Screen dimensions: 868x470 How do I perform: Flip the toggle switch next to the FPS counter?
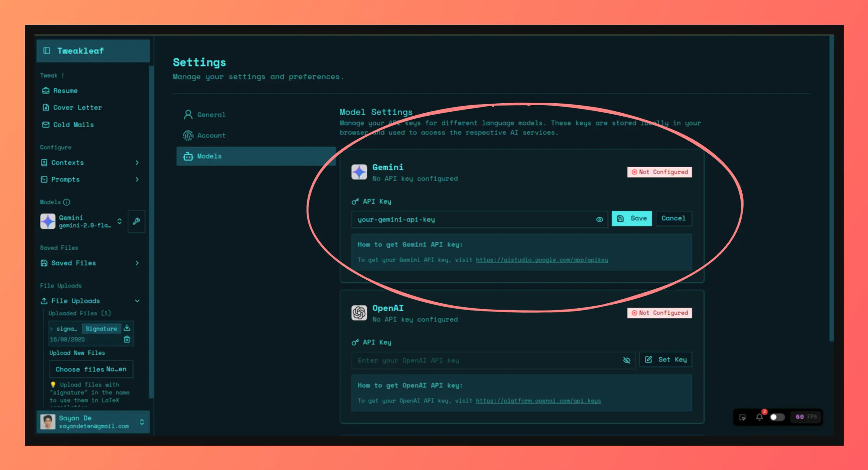[x=777, y=417]
